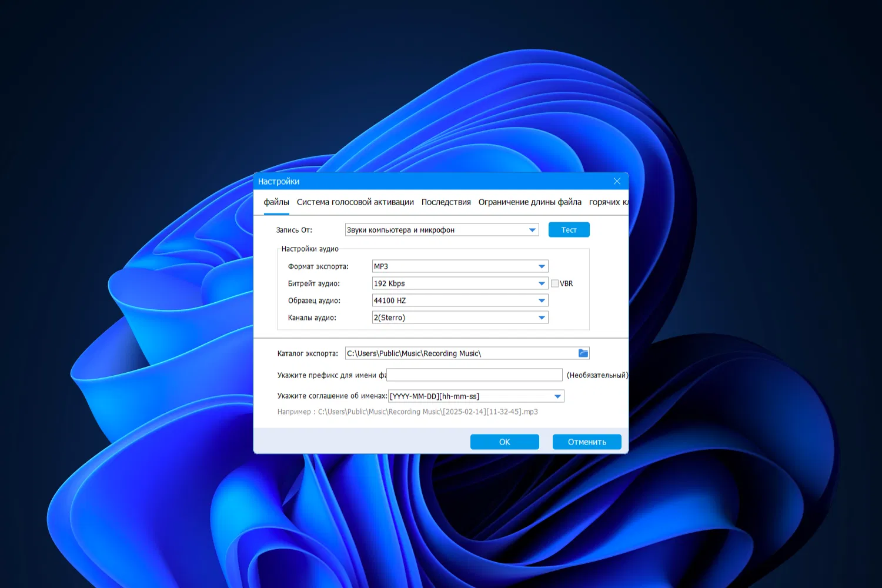Open the partially visible горячих tab
Image resolution: width=882 pixels, height=588 pixels.
click(609, 202)
